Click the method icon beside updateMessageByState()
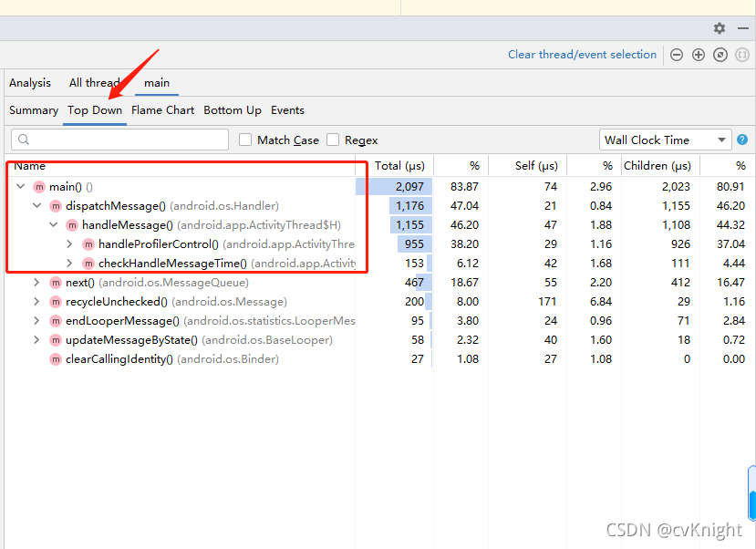 click(56, 340)
